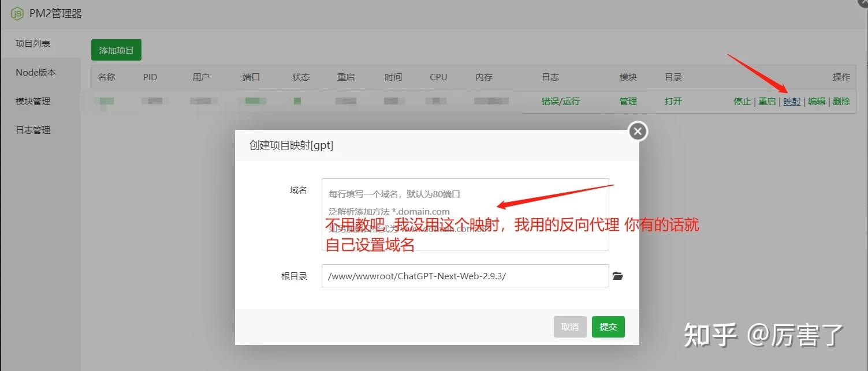868x371 pixels.
Task: Edit the project with 编辑 link
Action: tap(817, 101)
